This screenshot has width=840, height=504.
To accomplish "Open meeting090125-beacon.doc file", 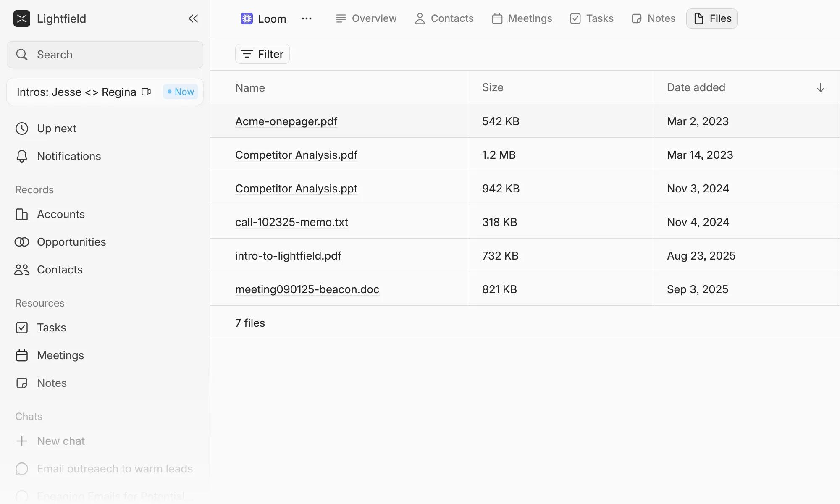I will pos(307,289).
